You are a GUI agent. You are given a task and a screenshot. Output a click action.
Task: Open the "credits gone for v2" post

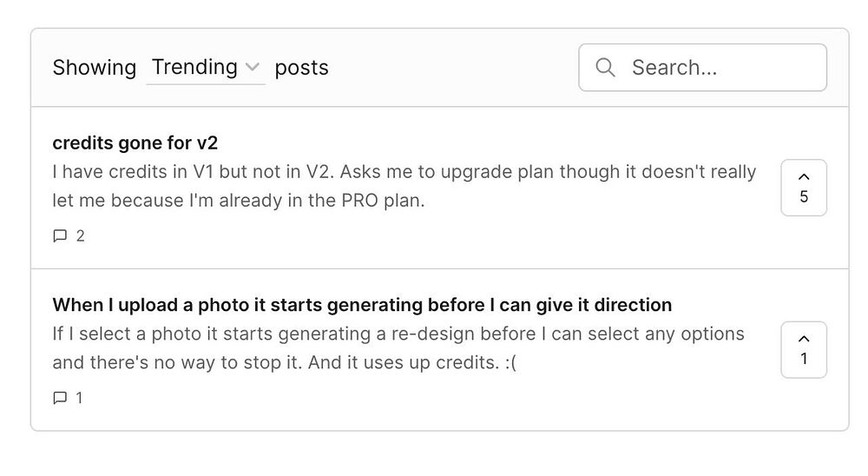point(141,142)
